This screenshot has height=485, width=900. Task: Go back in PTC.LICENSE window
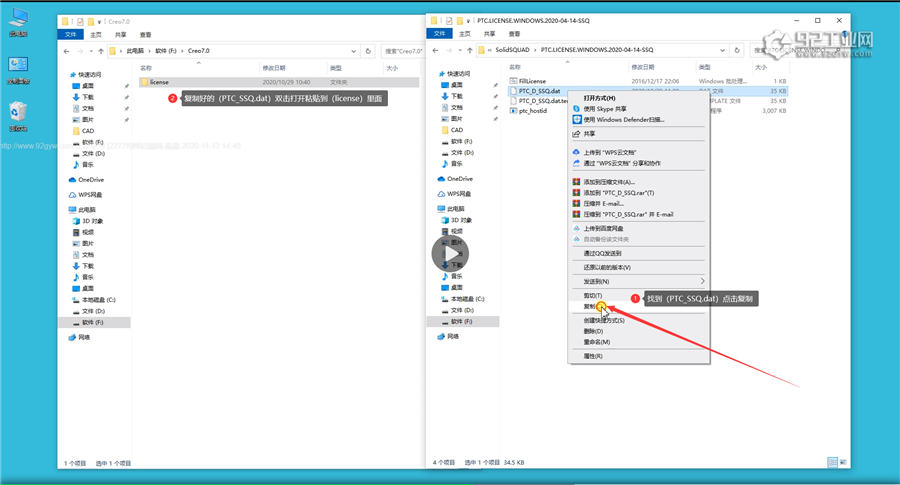click(436, 50)
